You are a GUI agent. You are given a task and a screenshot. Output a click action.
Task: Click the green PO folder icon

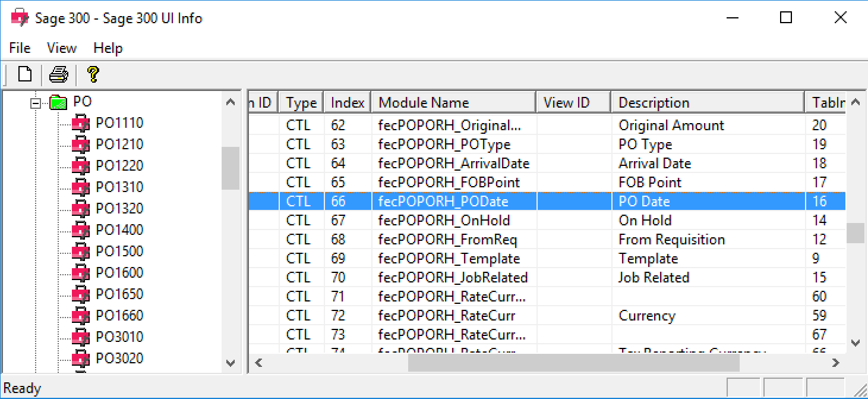pyautogui.click(x=58, y=103)
